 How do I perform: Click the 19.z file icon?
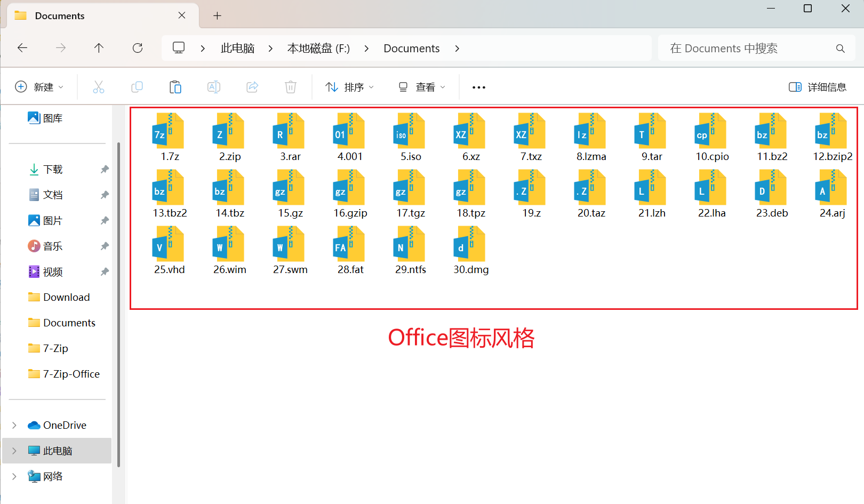[x=530, y=187]
